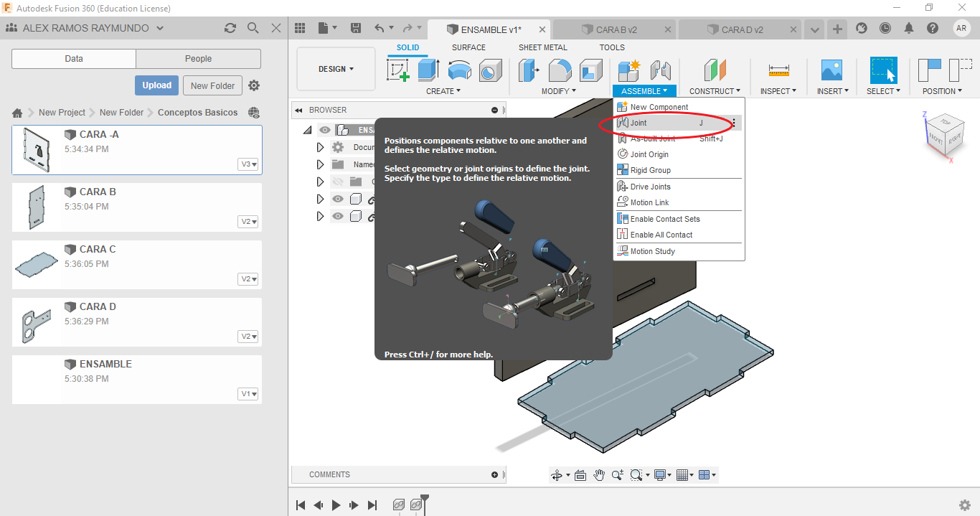Click the Home breadcrumb icon
980x516 pixels.
pyautogui.click(x=17, y=113)
